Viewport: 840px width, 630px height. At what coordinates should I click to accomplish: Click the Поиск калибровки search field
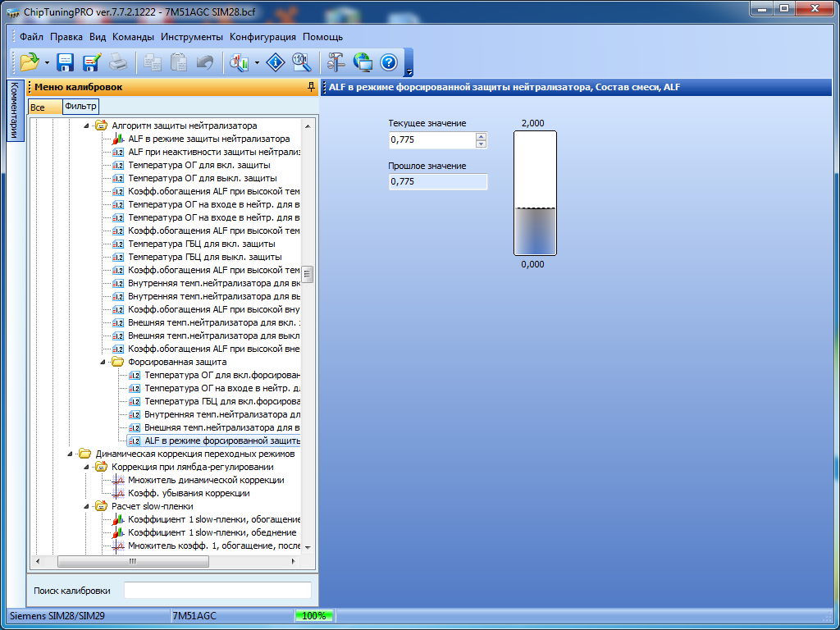pyautogui.click(x=217, y=591)
